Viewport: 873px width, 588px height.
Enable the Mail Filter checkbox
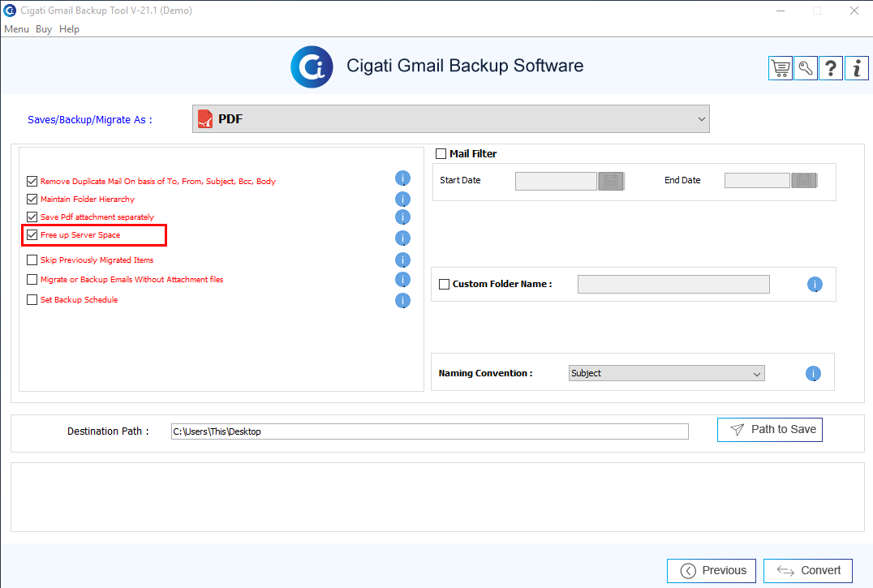[x=441, y=153]
